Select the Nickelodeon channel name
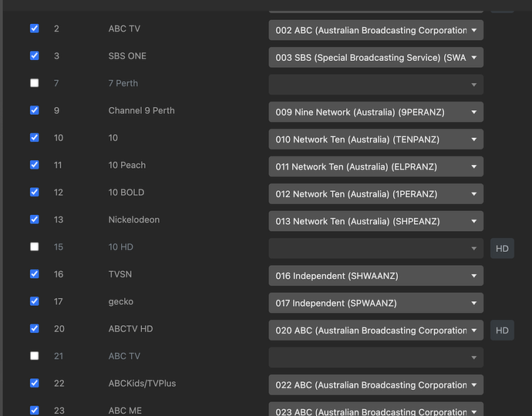The width and height of the screenshot is (532, 416). [x=133, y=220]
